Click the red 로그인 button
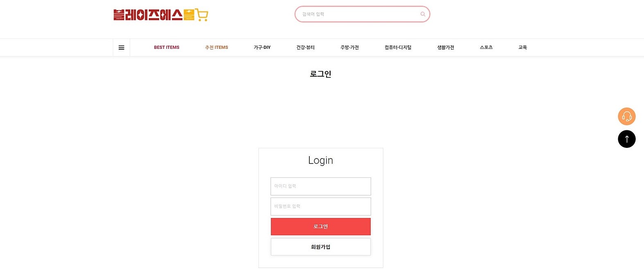The height and width of the screenshot is (277, 644). 321,227
